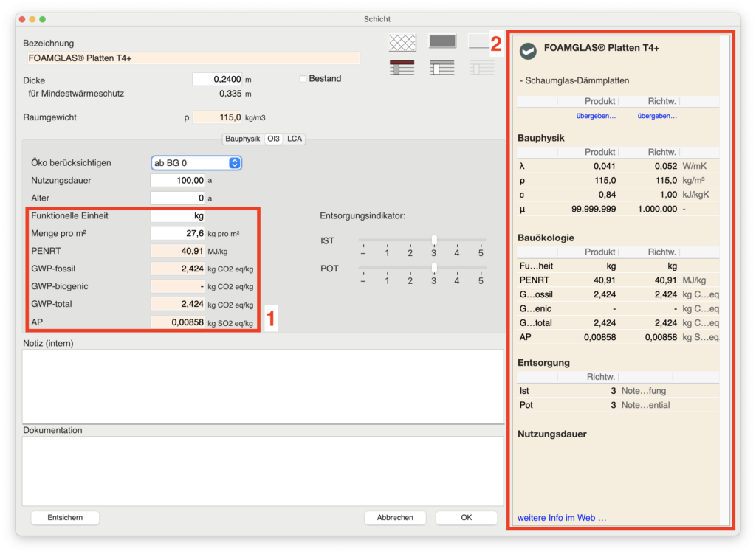Click inside the Notiz (intern) text area
The height and width of the screenshot is (554, 756).
point(263,387)
